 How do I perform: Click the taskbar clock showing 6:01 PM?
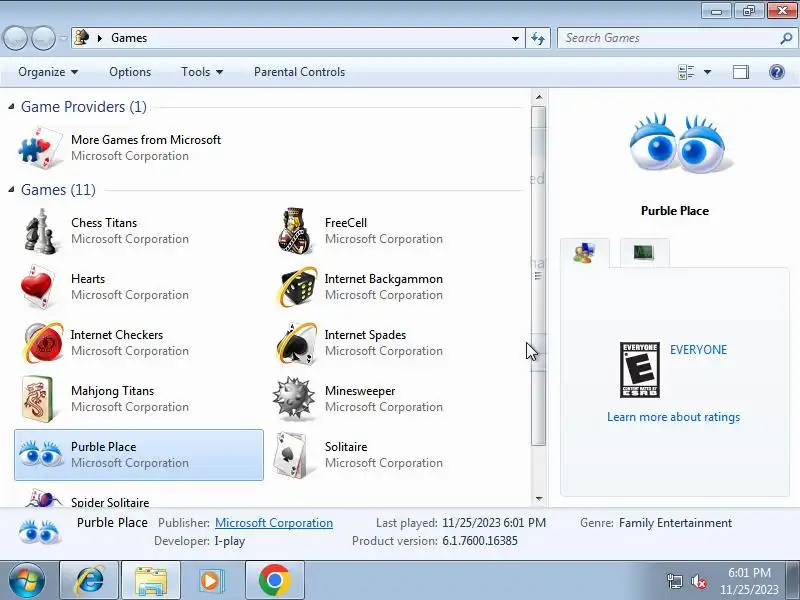[x=749, y=581]
